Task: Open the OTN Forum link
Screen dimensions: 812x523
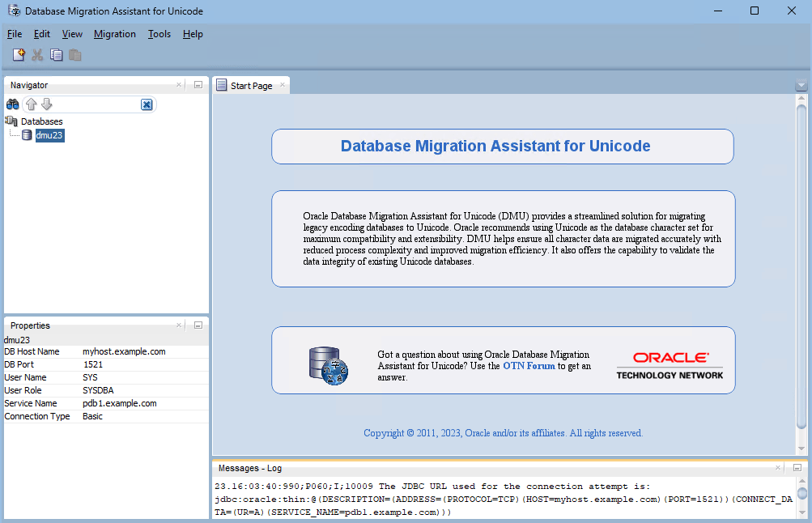Action: point(529,366)
